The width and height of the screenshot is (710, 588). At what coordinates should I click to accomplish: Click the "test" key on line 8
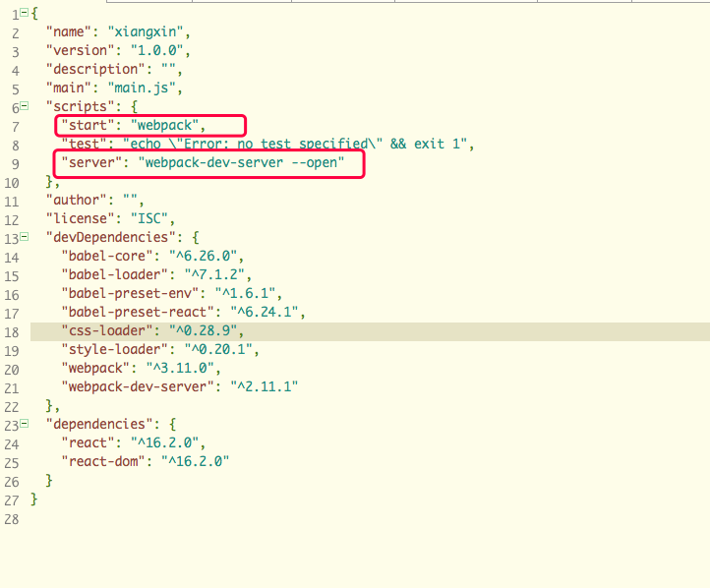click(x=85, y=144)
